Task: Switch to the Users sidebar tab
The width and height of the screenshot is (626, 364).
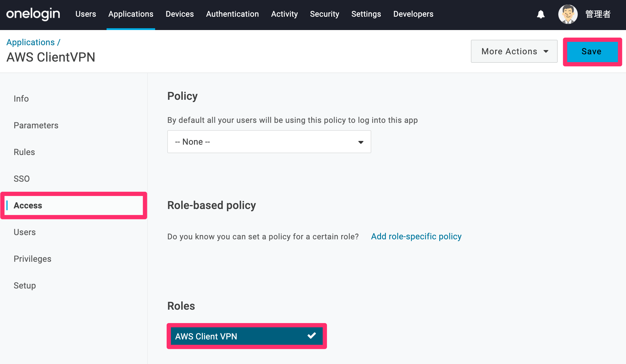Action: (25, 232)
